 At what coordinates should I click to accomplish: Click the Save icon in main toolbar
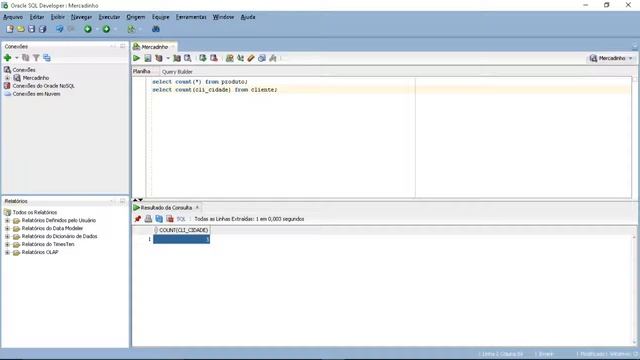coord(31,29)
